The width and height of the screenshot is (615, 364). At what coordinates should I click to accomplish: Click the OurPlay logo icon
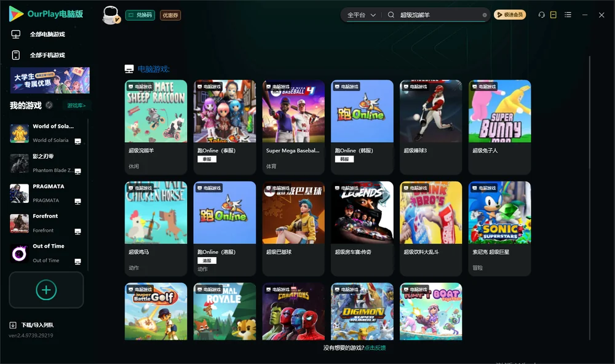pos(16,14)
